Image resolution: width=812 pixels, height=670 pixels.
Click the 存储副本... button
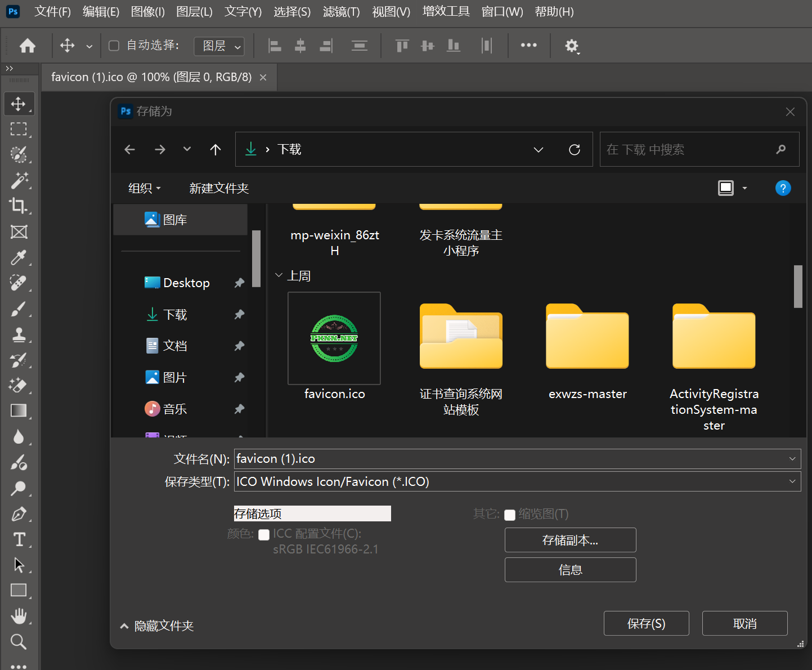(x=570, y=540)
